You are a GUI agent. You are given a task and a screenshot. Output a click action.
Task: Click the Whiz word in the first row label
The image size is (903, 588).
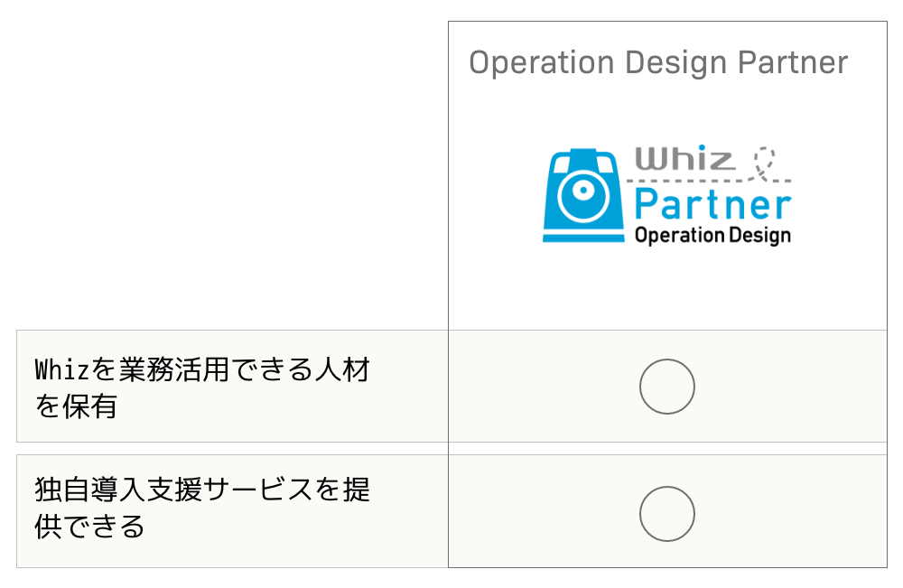(62, 369)
